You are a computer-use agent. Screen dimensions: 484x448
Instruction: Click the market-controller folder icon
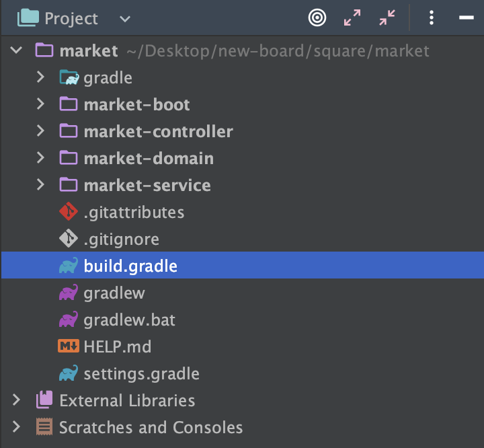(x=68, y=130)
